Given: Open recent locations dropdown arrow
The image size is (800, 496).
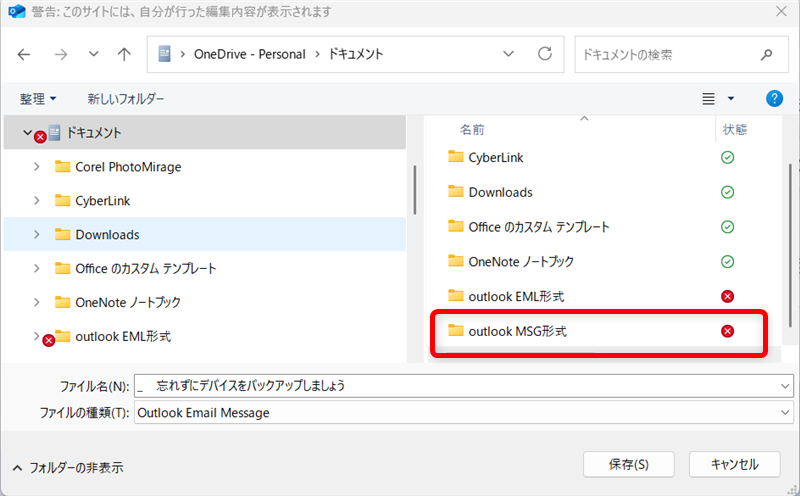Looking at the screenshot, I should 93,54.
